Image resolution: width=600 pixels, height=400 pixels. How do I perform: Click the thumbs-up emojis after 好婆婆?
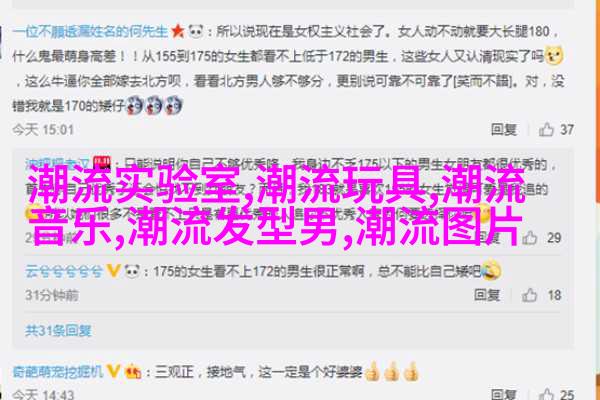(x=391, y=371)
